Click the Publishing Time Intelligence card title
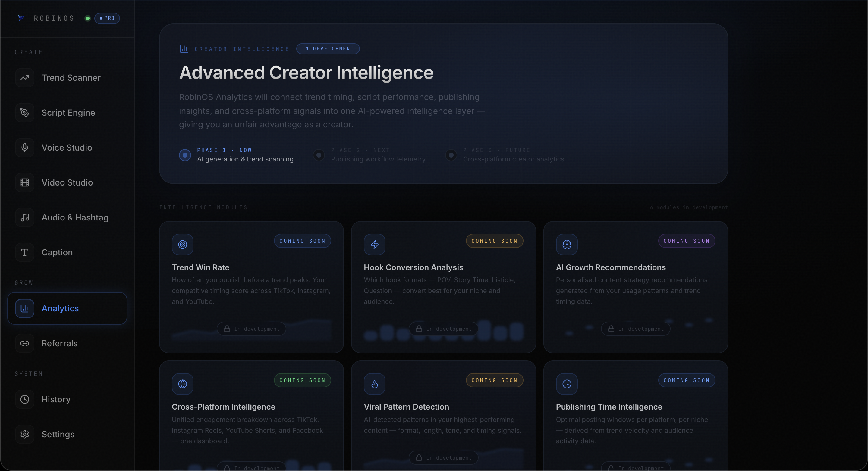 (609, 407)
